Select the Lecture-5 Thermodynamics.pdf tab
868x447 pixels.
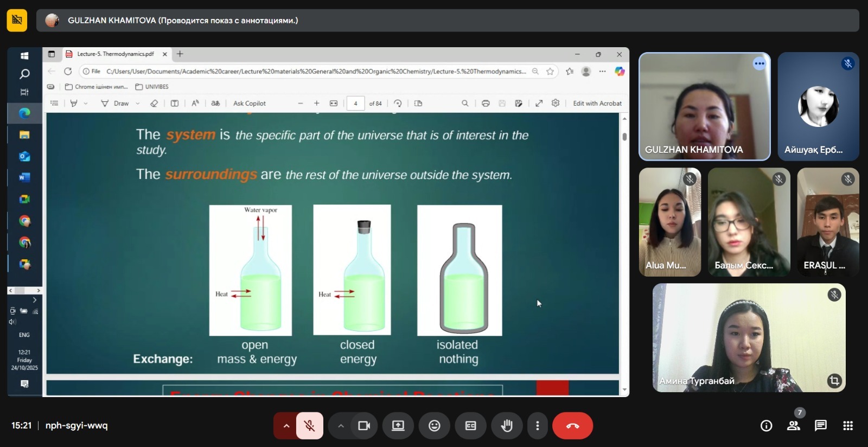115,54
